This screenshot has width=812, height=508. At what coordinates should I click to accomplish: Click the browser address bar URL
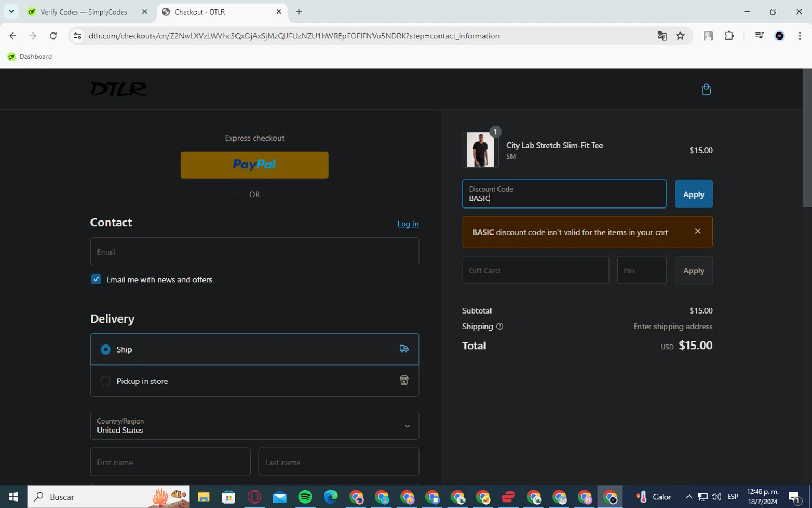click(x=294, y=36)
